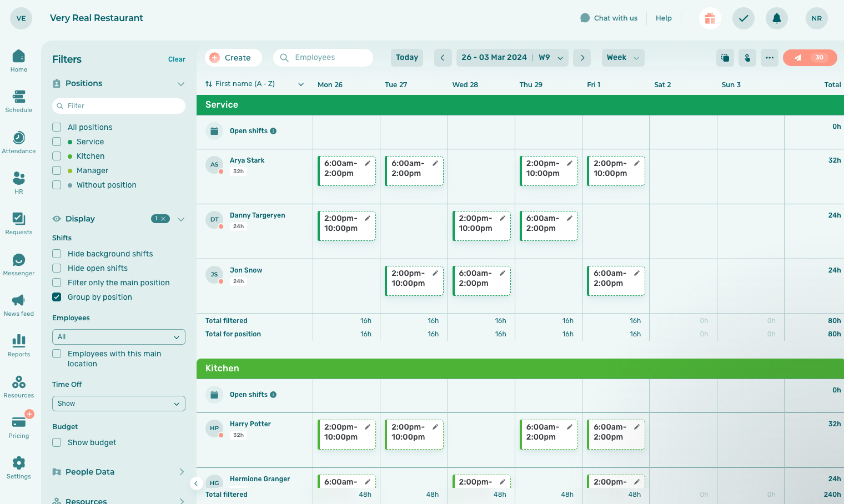Viewport: 844px width, 504px height.
Task: Open the three-dots more options menu
Action: tap(769, 58)
